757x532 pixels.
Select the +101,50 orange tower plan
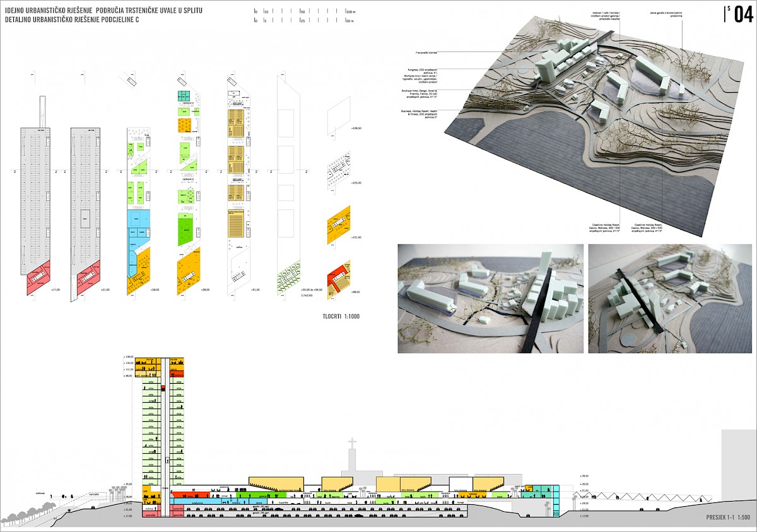340,226
